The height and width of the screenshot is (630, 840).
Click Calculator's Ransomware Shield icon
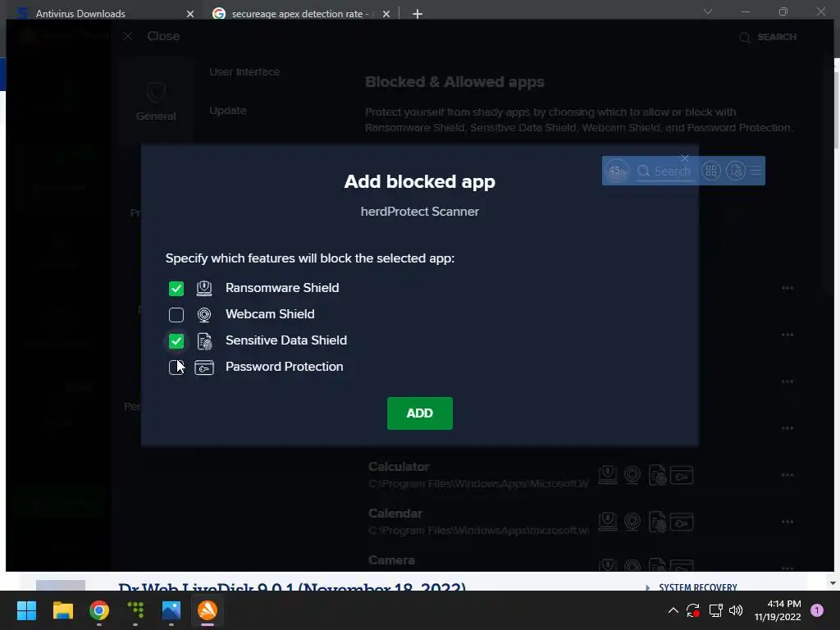tap(608, 475)
